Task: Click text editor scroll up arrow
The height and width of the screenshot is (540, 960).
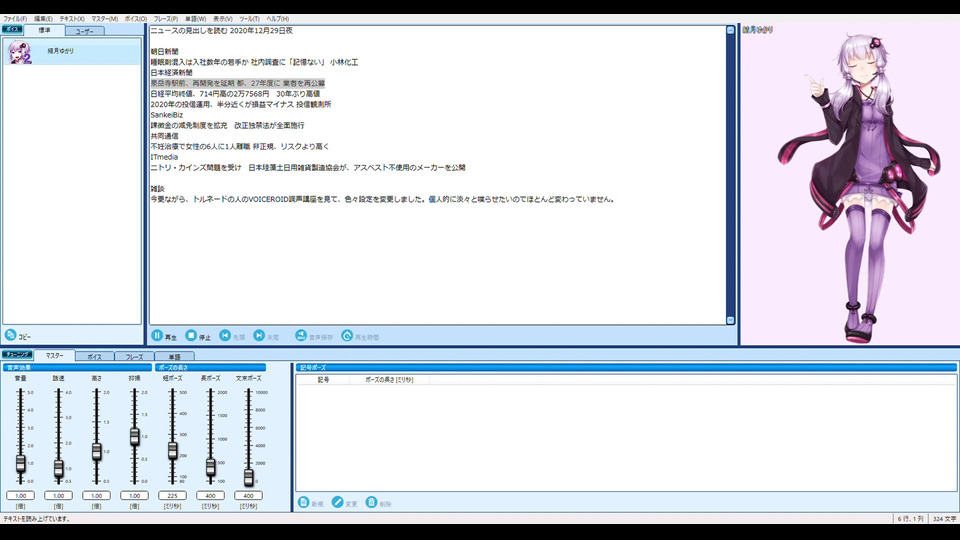Action: click(730, 30)
